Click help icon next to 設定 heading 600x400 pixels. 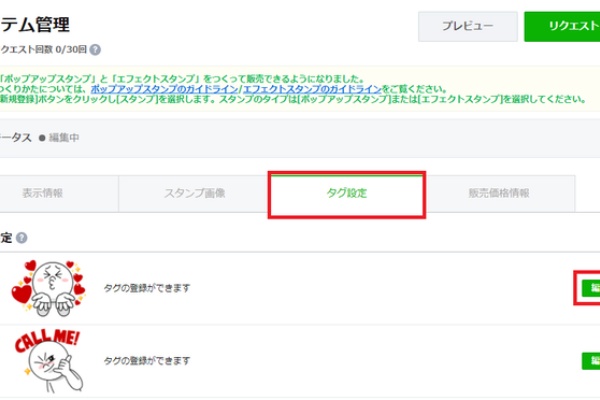point(22,238)
